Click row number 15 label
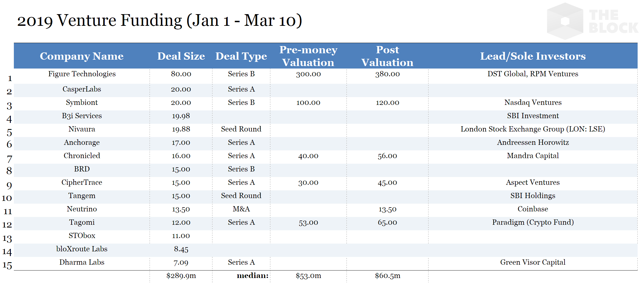The image size is (644, 283). tap(7, 266)
